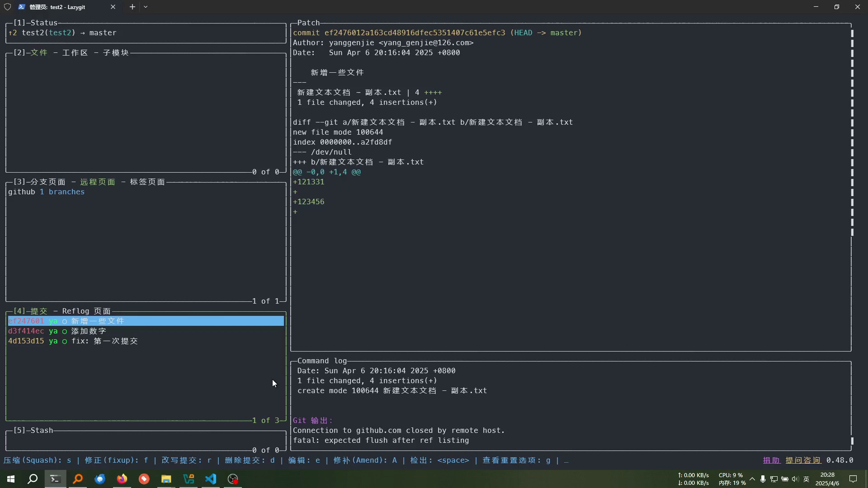Image resolution: width=868 pixels, height=488 pixels.
Task: Switch to the 标签页面 tab
Action: pyautogui.click(x=147, y=182)
